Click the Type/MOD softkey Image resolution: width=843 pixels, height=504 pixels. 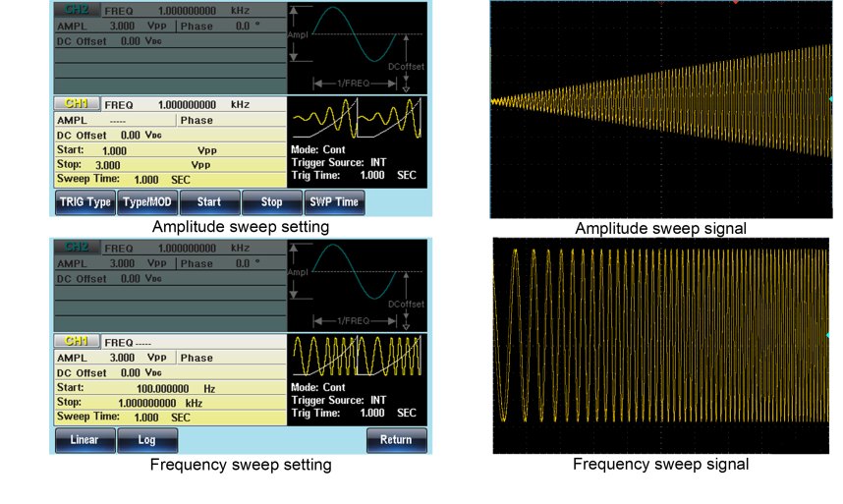[147, 202]
